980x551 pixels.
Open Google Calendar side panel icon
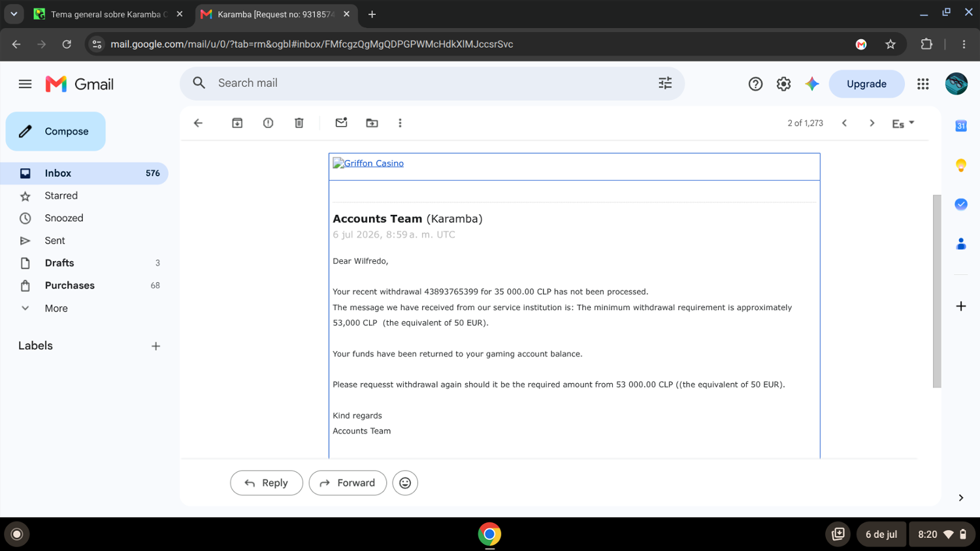coord(960,125)
